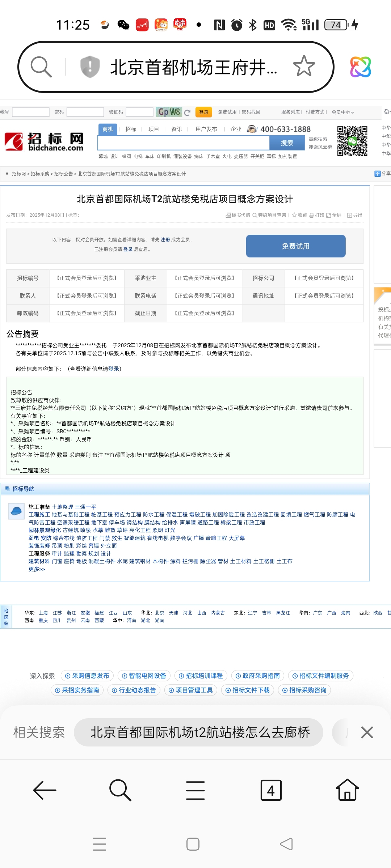This screenshot has width=391, height=868.
Task: Open 高级搜索 link
Action: (318, 139)
